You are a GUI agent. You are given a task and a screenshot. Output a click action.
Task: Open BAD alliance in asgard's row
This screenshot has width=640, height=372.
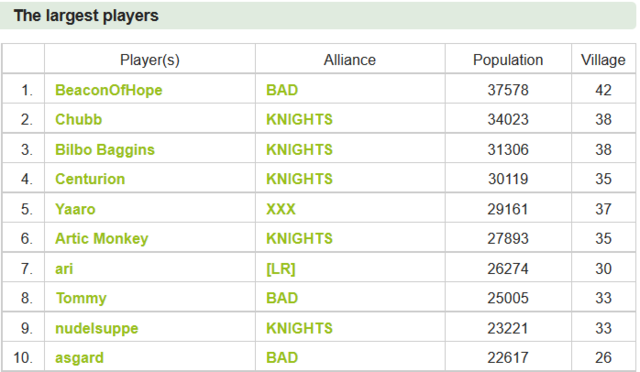pyautogui.click(x=282, y=358)
